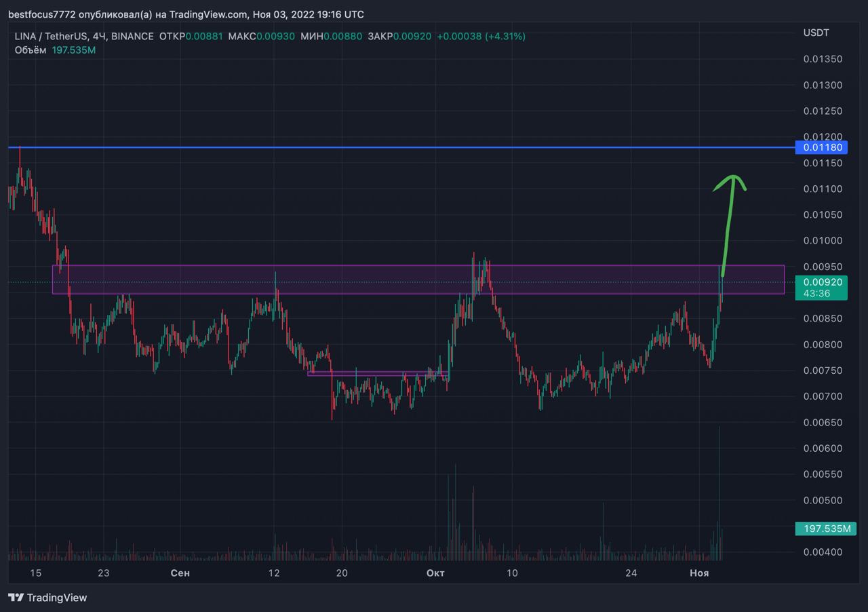
Task: Click the blue horizontal line at 0.01180
Action: (400, 147)
